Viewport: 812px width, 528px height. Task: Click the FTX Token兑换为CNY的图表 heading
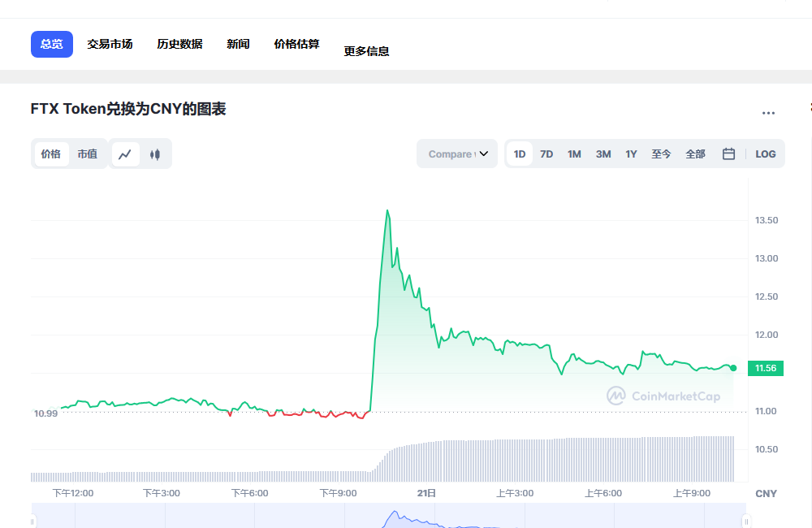click(128, 109)
